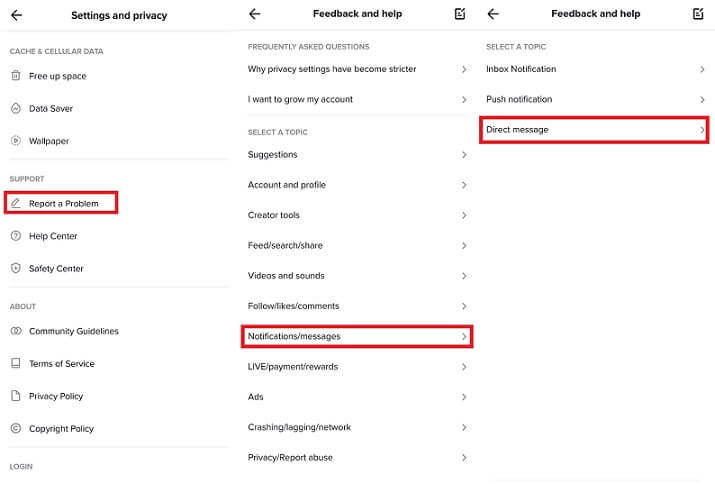Expand the Notifications/messages topic chevron
The width and height of the screenshot is (715, 484).
tap(464, 337)
